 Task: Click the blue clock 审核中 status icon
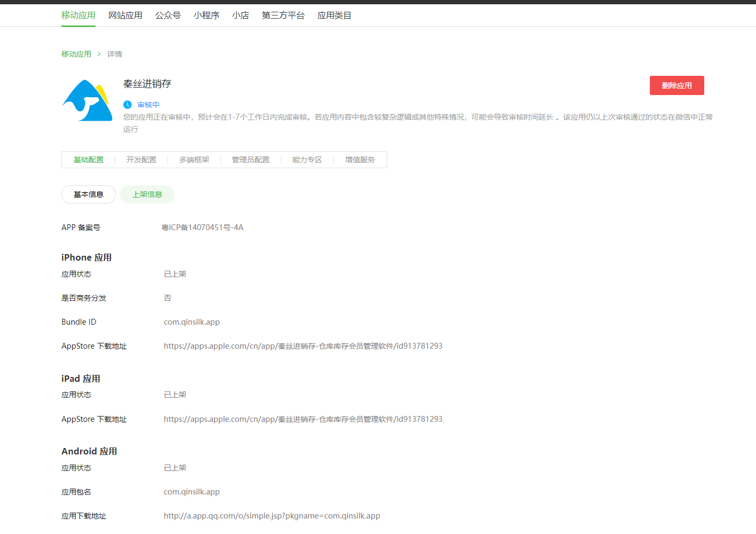click(128, 105)
